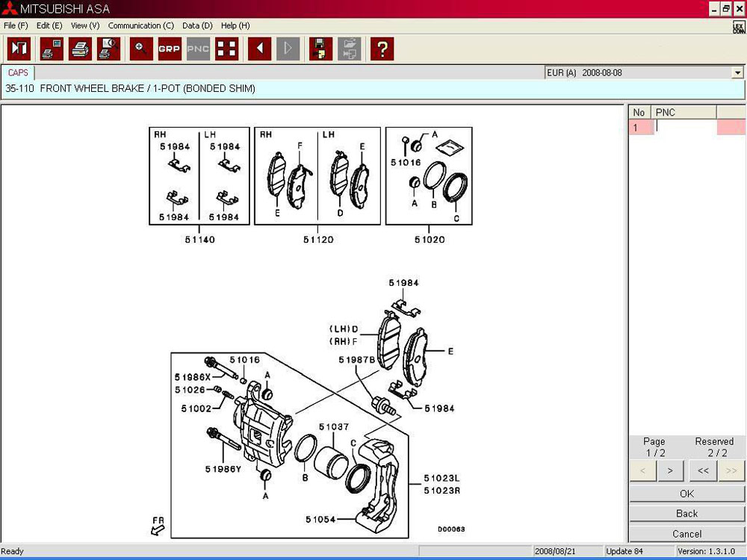Image resolution: width=747 pixels, height=560 pixels.
Task: Open help via question mark icon
Action: [x=382, y=49]
